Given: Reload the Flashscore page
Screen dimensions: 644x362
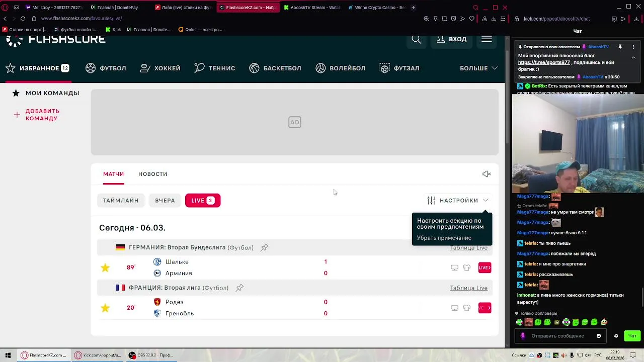Looking at the screenshot, I should [23, 19].
